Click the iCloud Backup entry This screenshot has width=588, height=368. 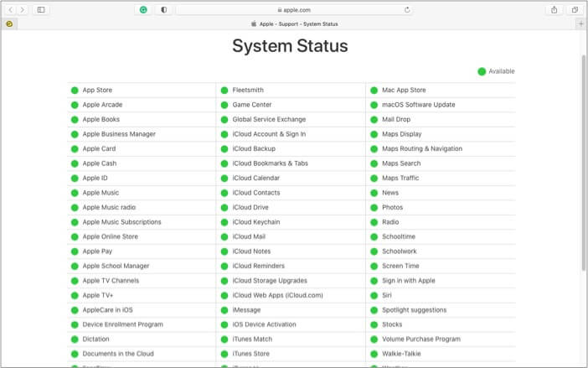pyautogui.click(x=254, y=148)
